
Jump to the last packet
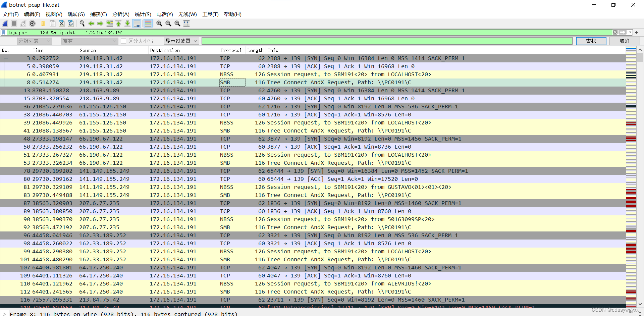pos(127,23)
